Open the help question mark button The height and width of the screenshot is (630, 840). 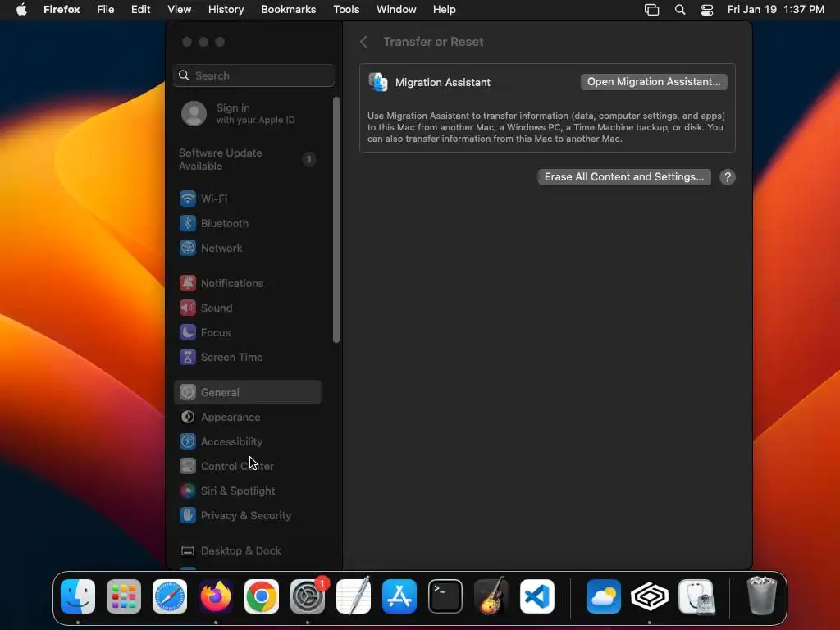[728, 177]
